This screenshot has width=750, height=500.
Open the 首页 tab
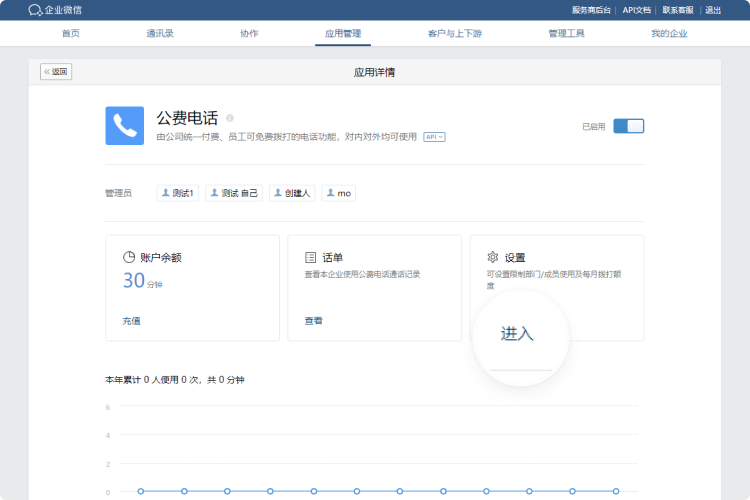pos(71,33)
